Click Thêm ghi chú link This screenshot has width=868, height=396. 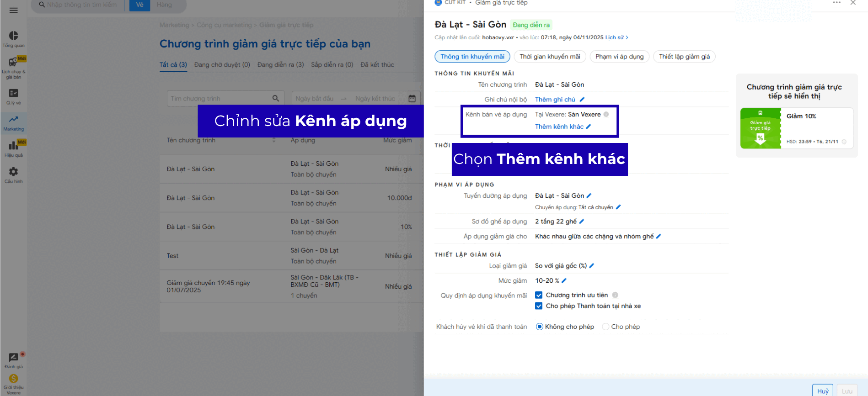555,100
